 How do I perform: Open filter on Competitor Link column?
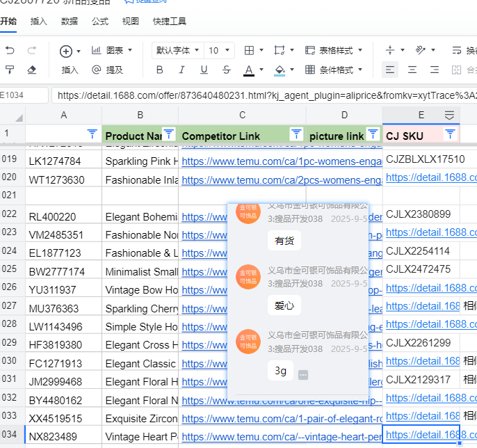[x=296, y=134]
